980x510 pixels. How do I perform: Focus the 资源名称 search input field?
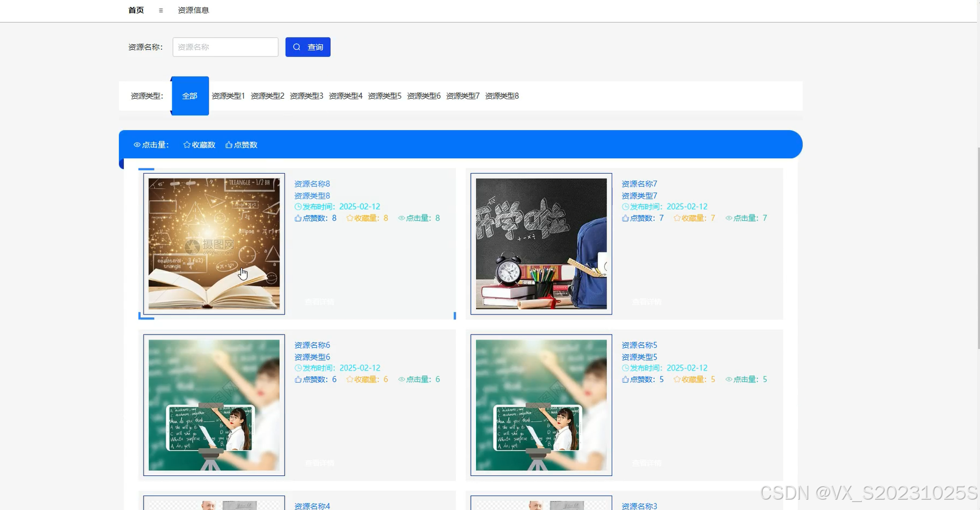(225, 47)
